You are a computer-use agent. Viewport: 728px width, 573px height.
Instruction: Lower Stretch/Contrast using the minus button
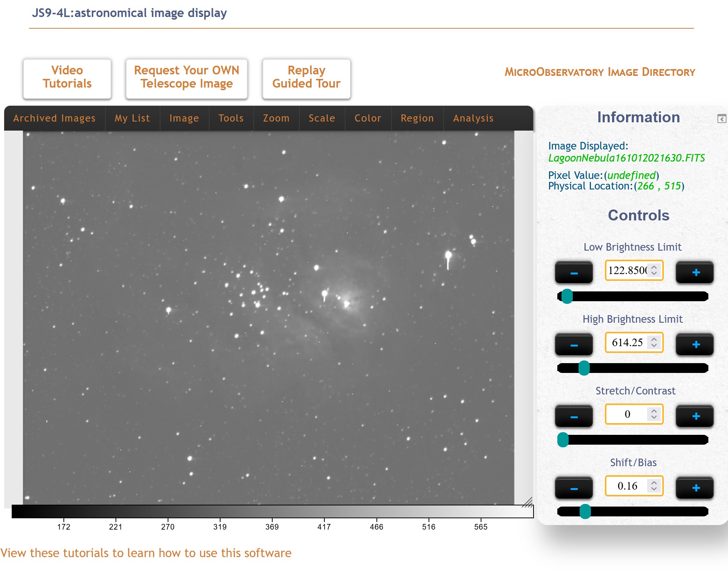pos(574,416)
